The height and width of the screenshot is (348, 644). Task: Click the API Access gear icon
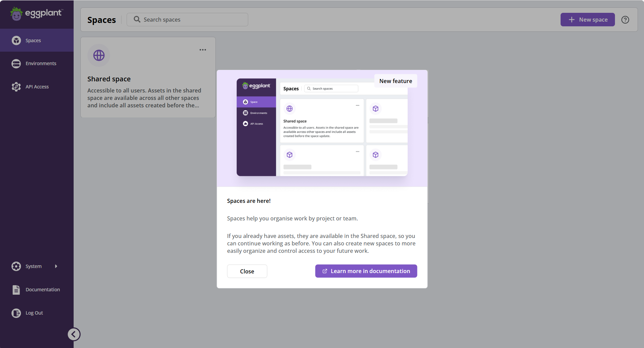[16, 87]
